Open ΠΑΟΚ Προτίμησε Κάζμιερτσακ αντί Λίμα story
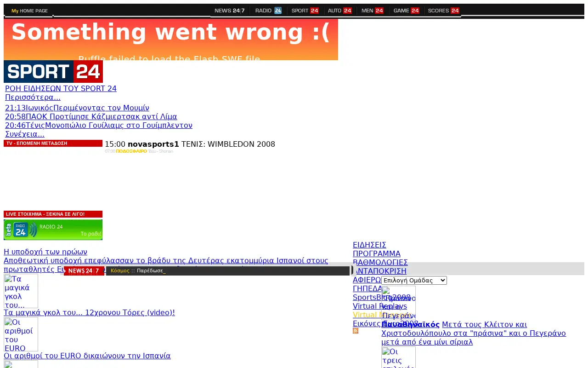 [x=91, y=116]
